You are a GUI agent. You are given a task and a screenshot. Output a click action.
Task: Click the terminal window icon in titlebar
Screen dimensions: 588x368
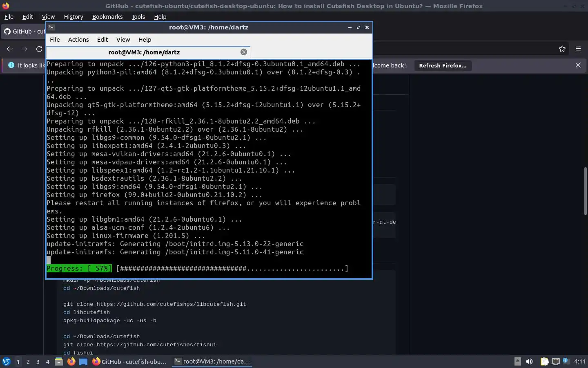(51, 27)
